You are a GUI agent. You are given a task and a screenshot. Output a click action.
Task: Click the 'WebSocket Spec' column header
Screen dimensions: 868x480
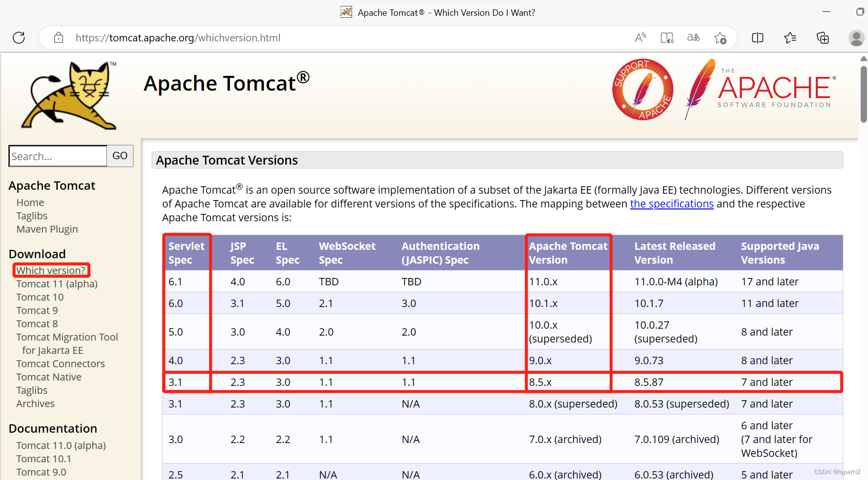tap(347, 253)
